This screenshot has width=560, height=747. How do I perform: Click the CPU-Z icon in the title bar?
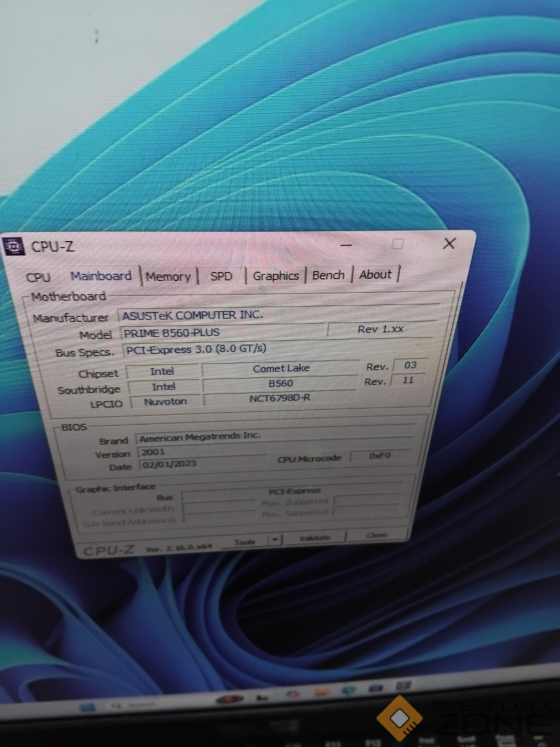coord(13,246)
